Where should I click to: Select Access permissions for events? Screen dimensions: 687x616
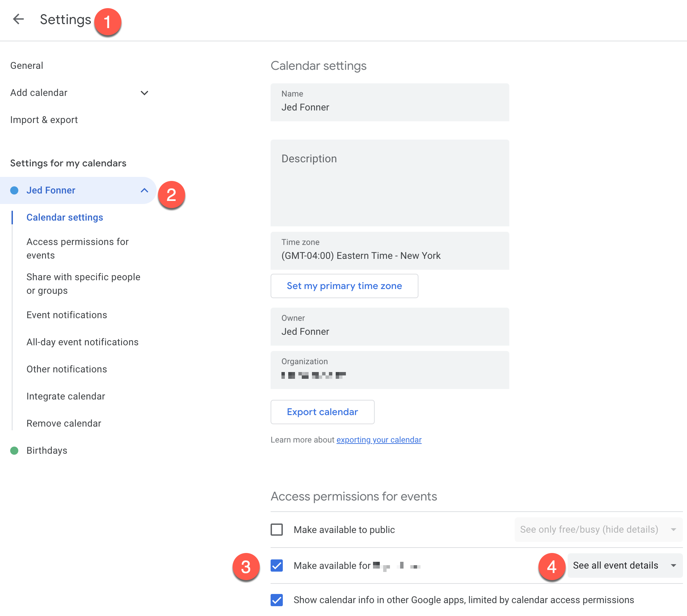click(77, 248)
